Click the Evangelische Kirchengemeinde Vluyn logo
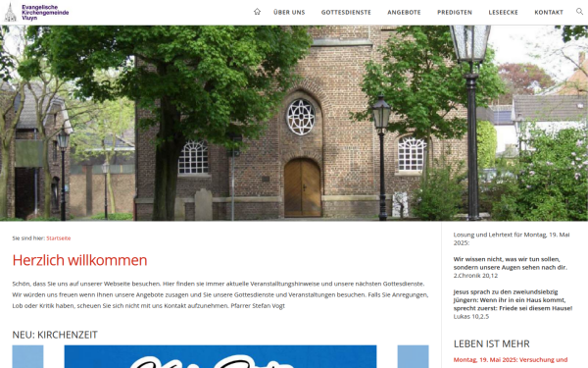Image resolution: width=588 pixels, height=368 pixels. click(x=37, y=13)
